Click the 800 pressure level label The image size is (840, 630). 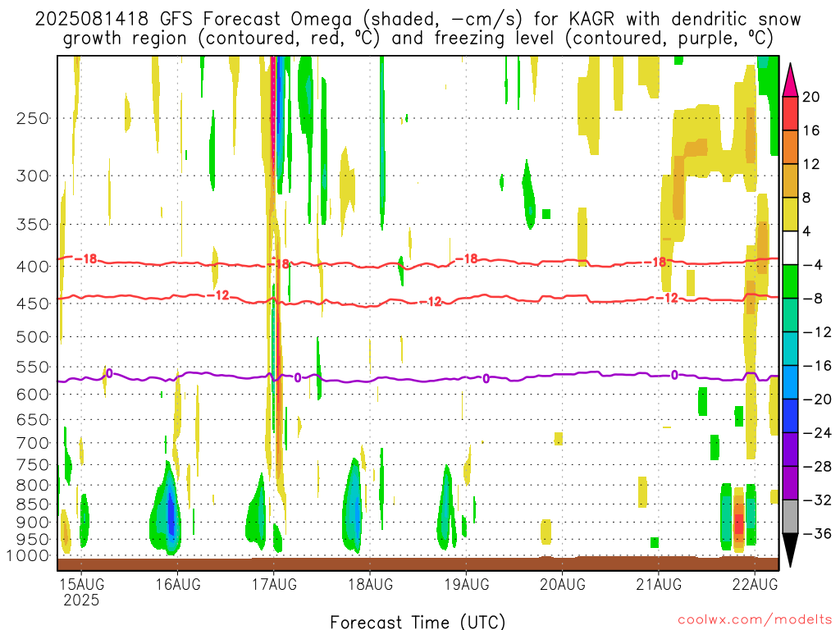click(32, 486)
